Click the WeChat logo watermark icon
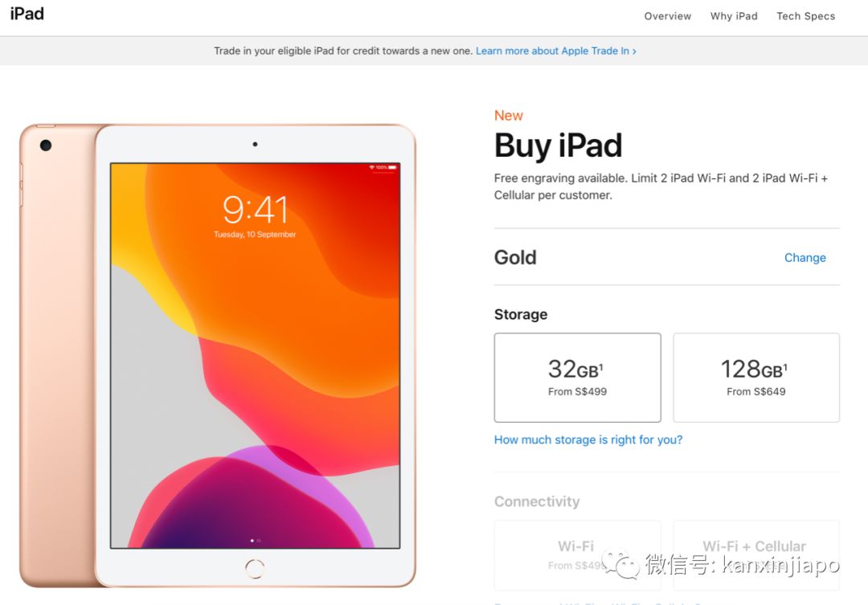Screen dimensions: 868x605 point(620,565)
